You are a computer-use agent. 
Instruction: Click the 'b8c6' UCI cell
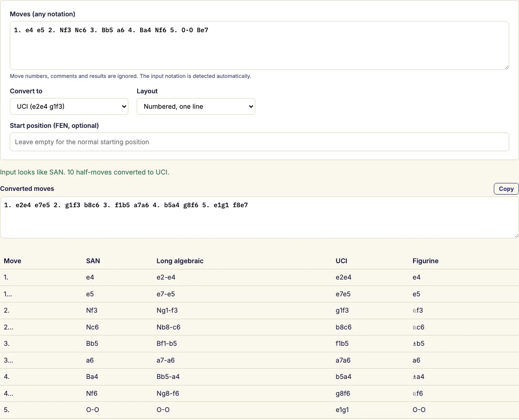tap(344, 327)
